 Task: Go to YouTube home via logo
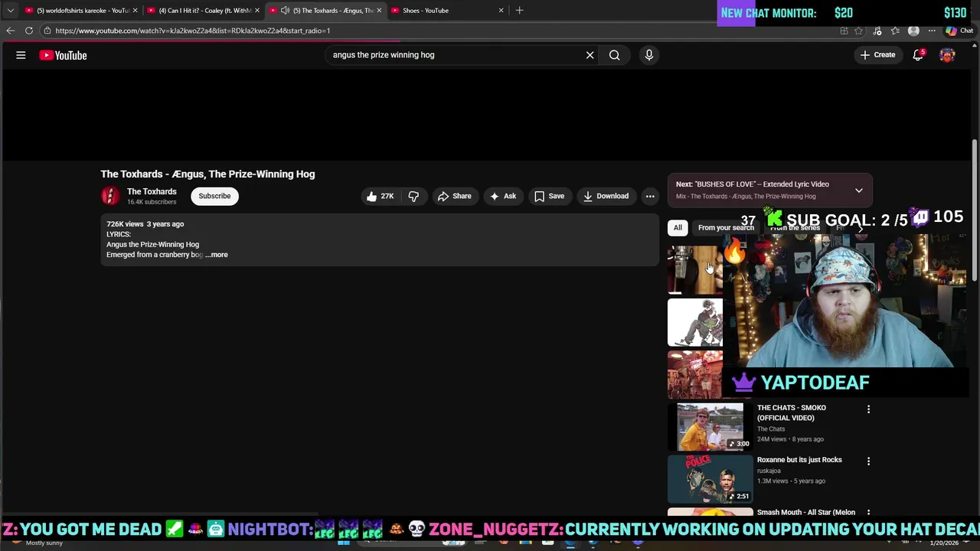click(64, 55)
